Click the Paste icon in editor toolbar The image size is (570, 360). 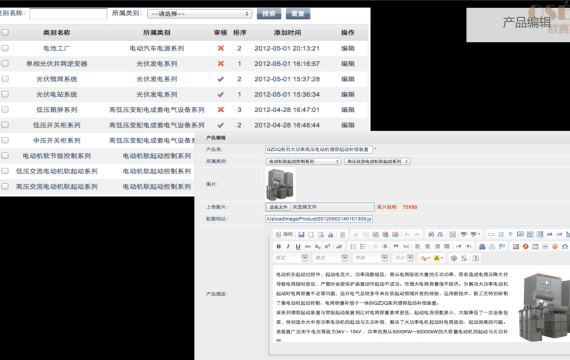376,235
